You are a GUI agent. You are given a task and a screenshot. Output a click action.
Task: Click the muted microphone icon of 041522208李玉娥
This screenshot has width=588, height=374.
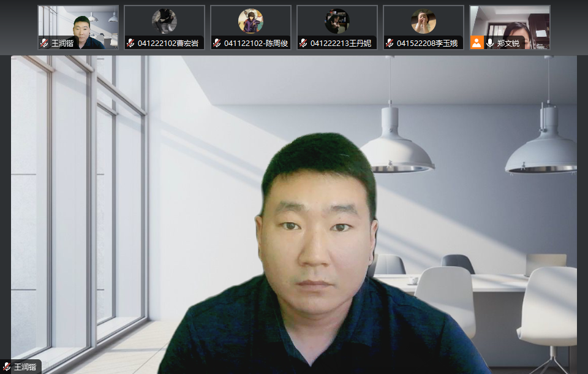click(390, 43)
